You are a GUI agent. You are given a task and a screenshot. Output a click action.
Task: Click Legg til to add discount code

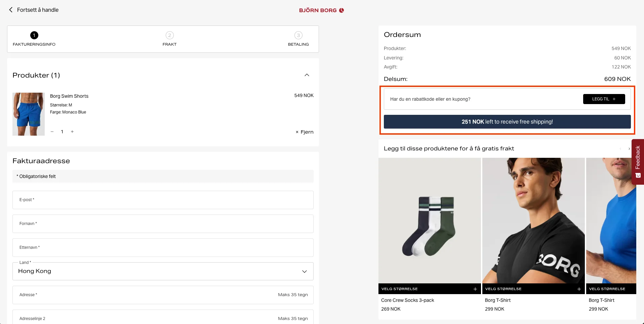click(x=604, y=99)
